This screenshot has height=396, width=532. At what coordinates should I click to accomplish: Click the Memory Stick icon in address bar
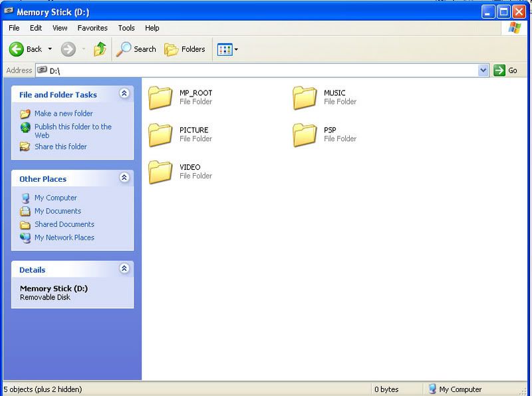42,70
